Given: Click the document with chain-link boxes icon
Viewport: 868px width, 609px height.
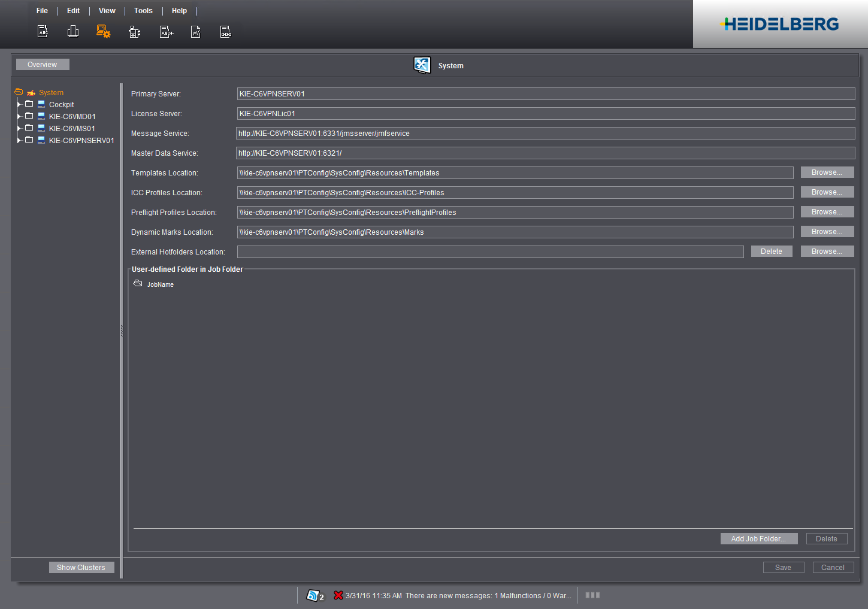Looking at the screenshot, I should click(x=226, y=32).
